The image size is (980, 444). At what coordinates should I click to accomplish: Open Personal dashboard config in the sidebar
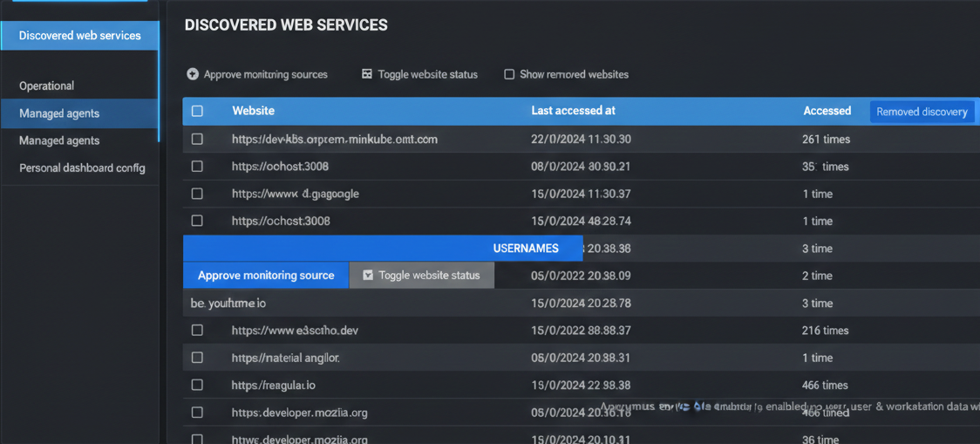click(82, 167)
